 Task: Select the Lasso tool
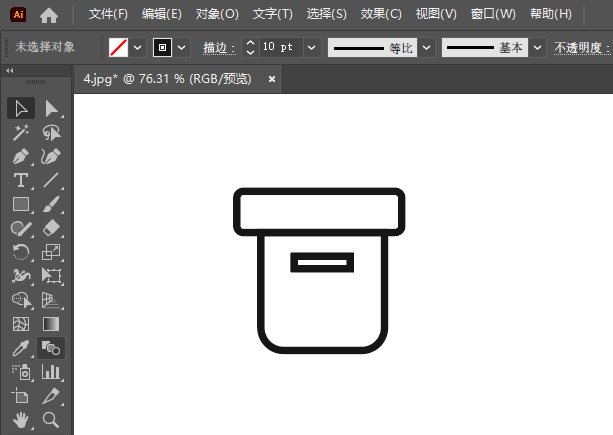(x=51, y=132)
